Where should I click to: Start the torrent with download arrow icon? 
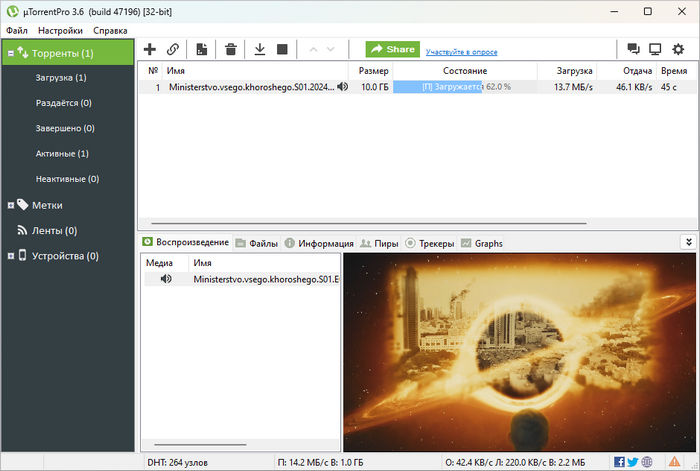[x=259, y=49]
